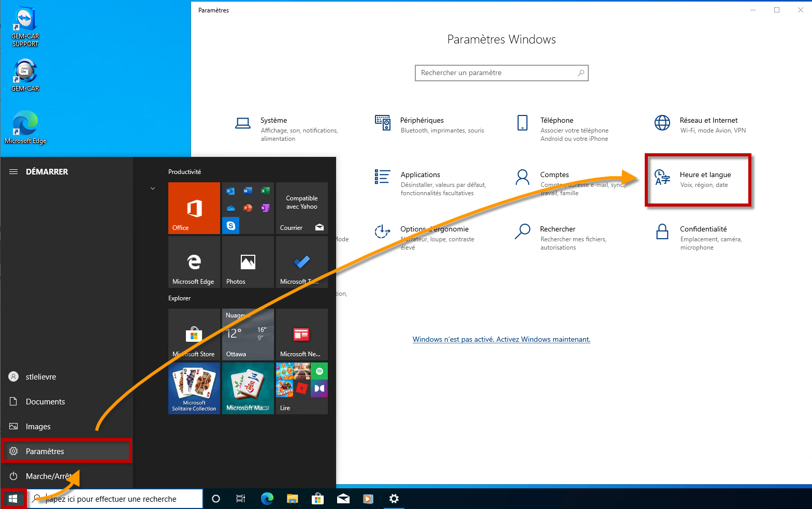Open the OneNote icon in the Office apps tile
Screen dimensions: 812x509
pyautogui.click(x=265, y=208)
